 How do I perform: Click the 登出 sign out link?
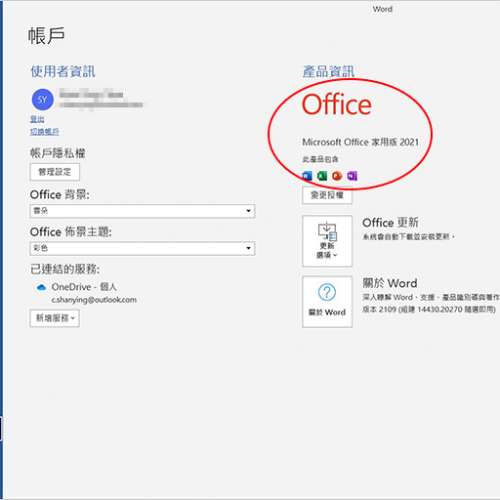37,119
